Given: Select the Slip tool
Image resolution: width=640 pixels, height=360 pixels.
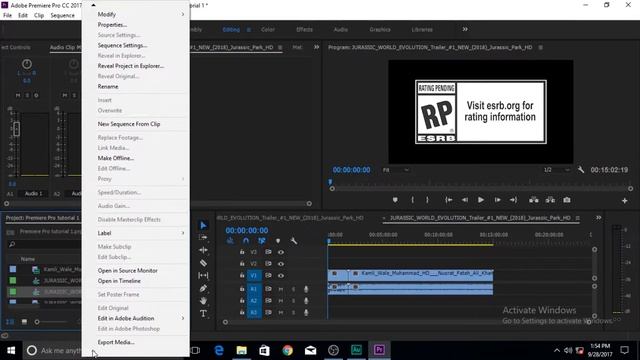Looking at the screenshot, I should 203,276.
